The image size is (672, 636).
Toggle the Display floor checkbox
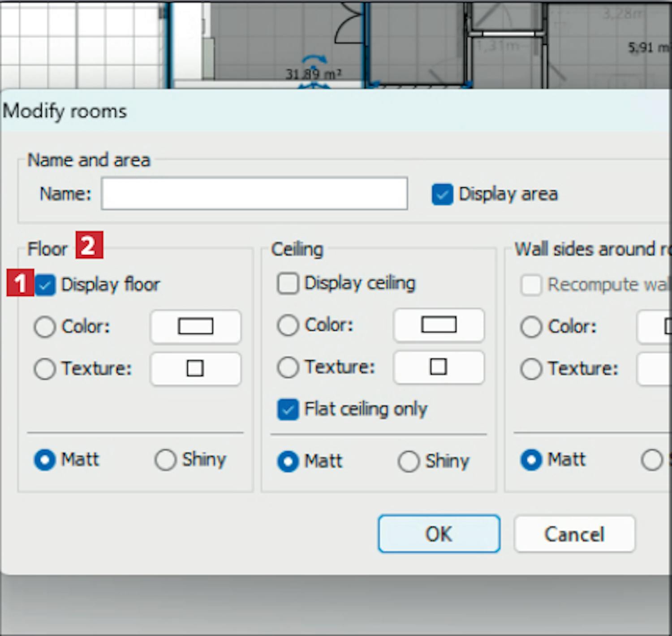pyautogui.click(x=45, y=285)
